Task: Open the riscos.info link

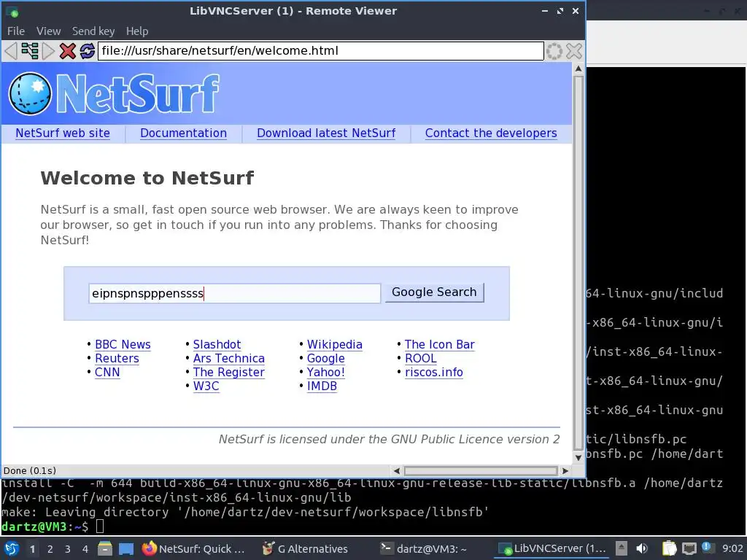Action: [x=434, y=372]
